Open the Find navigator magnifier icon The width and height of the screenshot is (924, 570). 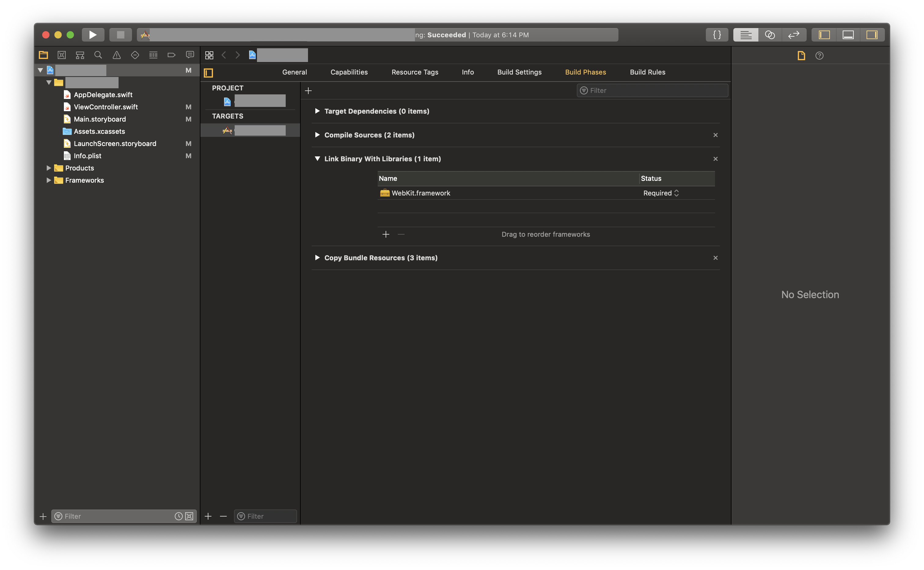[98, 55]
